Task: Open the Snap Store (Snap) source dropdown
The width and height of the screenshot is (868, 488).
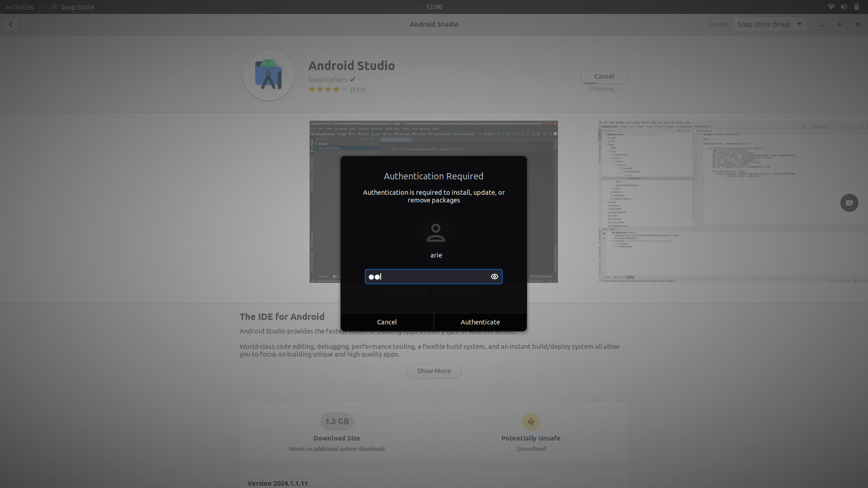Action: coord(770,24)
